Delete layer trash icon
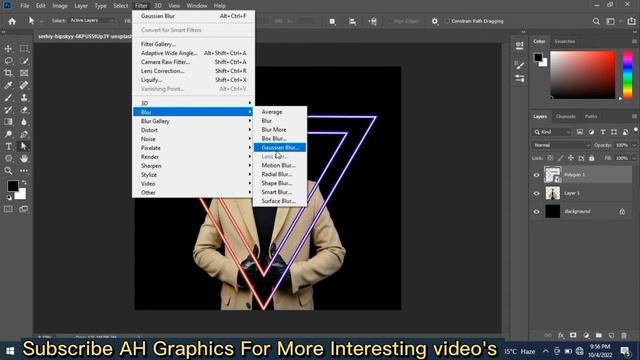This screenshot has height=360, width=640. (624, 335)
